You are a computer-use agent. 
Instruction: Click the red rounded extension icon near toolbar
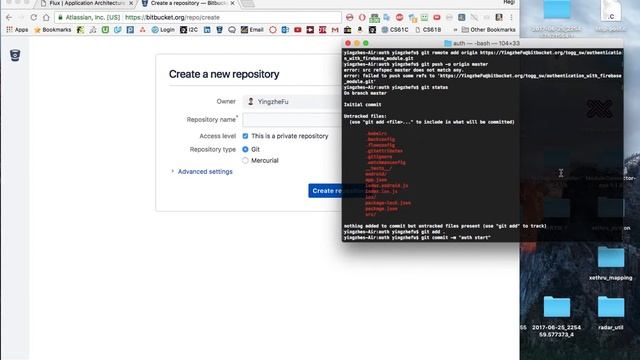437,18
